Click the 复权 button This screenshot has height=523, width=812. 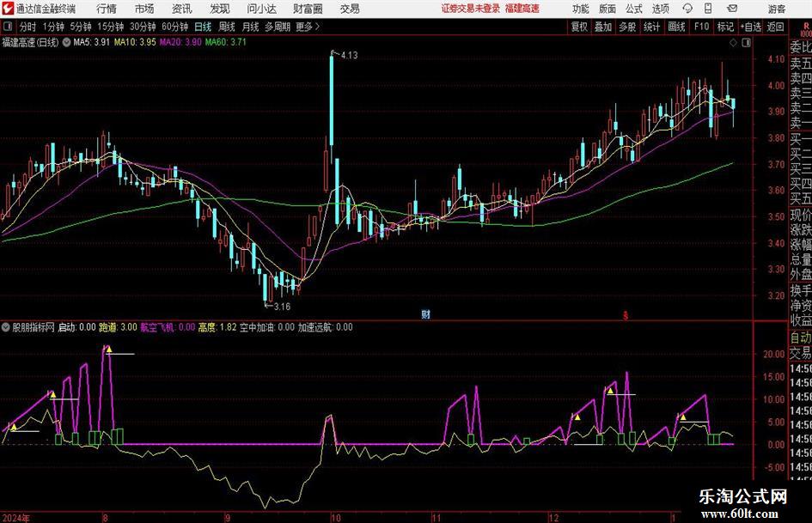click(x=579, y=27)
